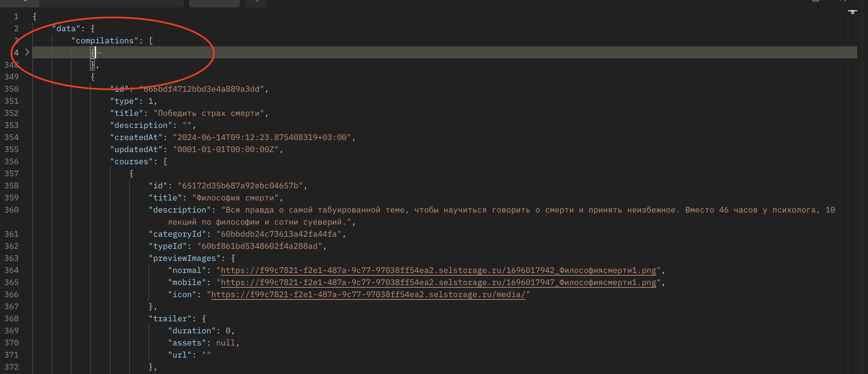This screenshot has height=374, width=868.
Task: Click the folded ellipsis marker after the brace
Action: pyautogui.click(x=99, y=52)
